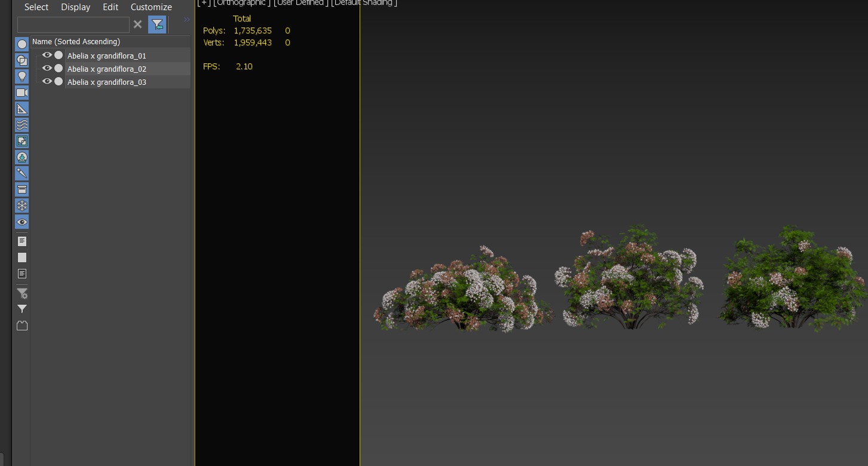This screenshot has height=466, width=868.
Task: Toggle the Display Containers box icon
Action: (x=22, y=189)
